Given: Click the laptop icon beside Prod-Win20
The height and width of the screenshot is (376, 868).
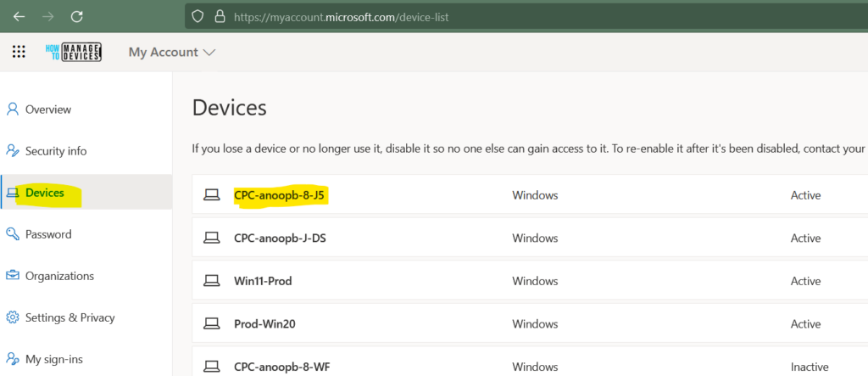Looking at the screenshot, I should point(211,324).
